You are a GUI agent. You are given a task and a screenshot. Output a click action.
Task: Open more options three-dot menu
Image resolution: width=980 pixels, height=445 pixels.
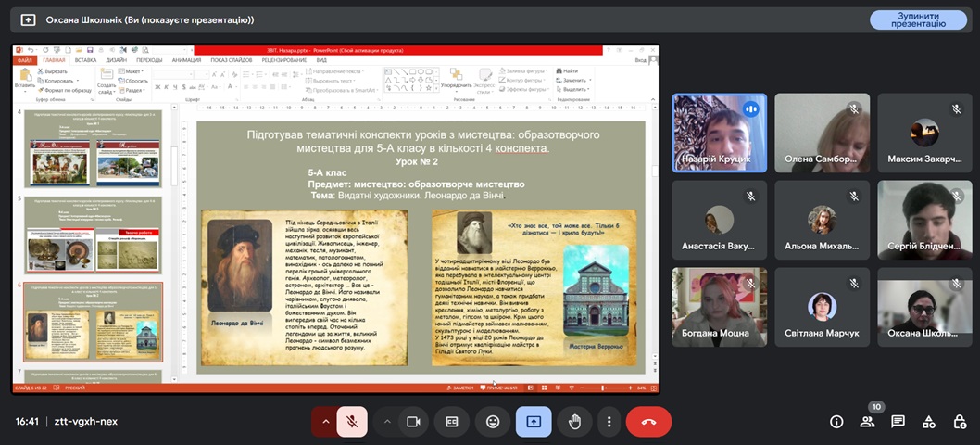pos(609,422)
